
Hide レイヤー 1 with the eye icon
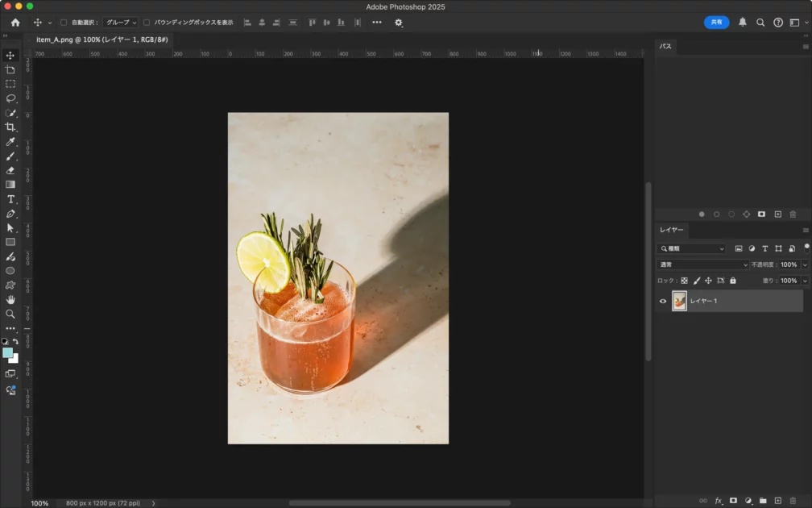pyautogui.click(x=663, y=301)
